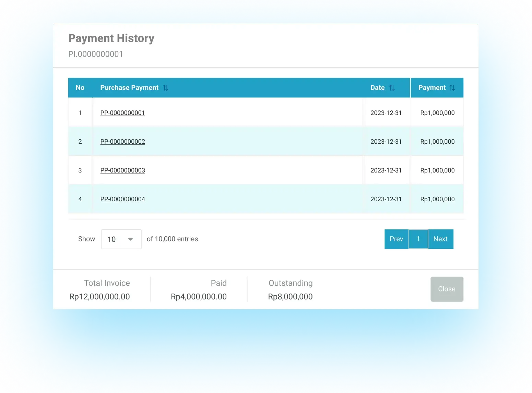Click the Date header label
This screenshot has width=532, height=393.
coord(377,88)
